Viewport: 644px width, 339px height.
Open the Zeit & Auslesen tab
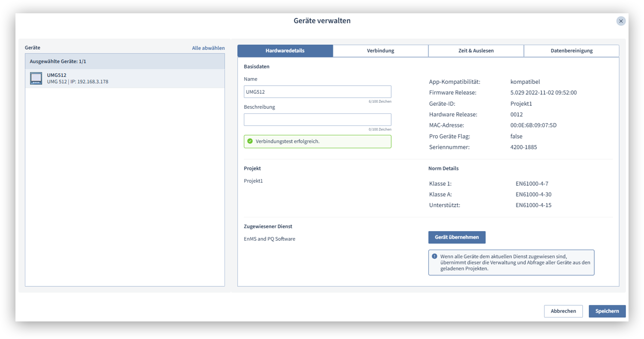(x=476, y=51)
